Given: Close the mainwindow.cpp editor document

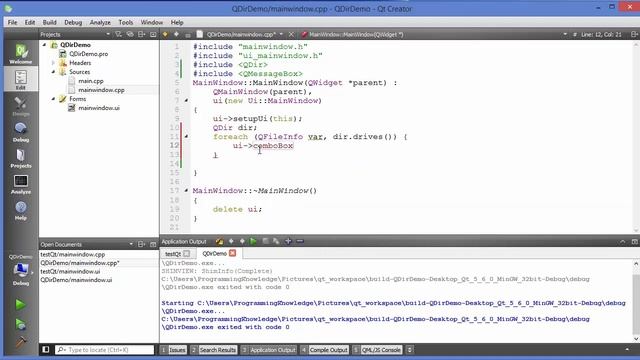Looking at the screenshot, I should point(291,34).
